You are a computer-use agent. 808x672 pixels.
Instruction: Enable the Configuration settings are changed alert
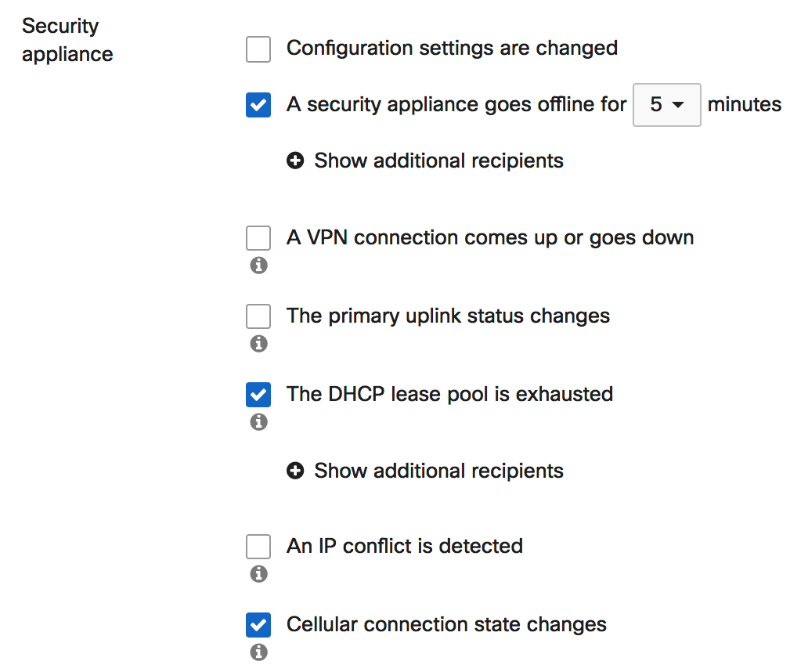pos(258,49)
